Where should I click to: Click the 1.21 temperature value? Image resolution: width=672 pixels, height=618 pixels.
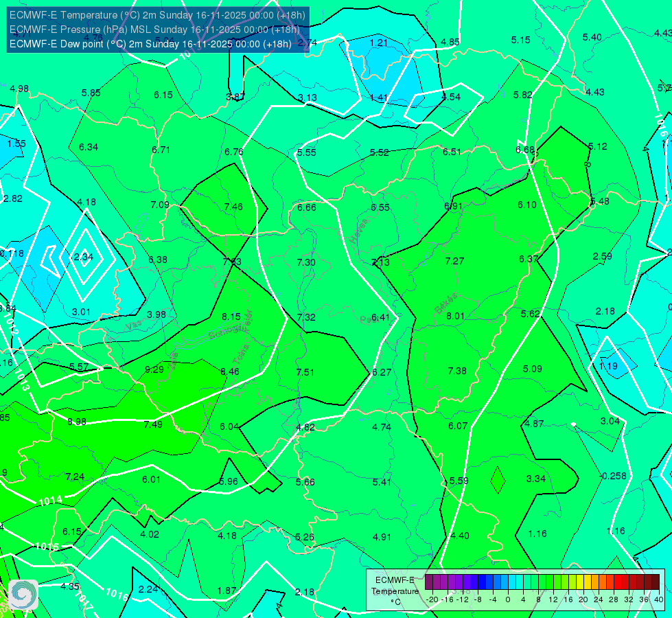(378, 43)
